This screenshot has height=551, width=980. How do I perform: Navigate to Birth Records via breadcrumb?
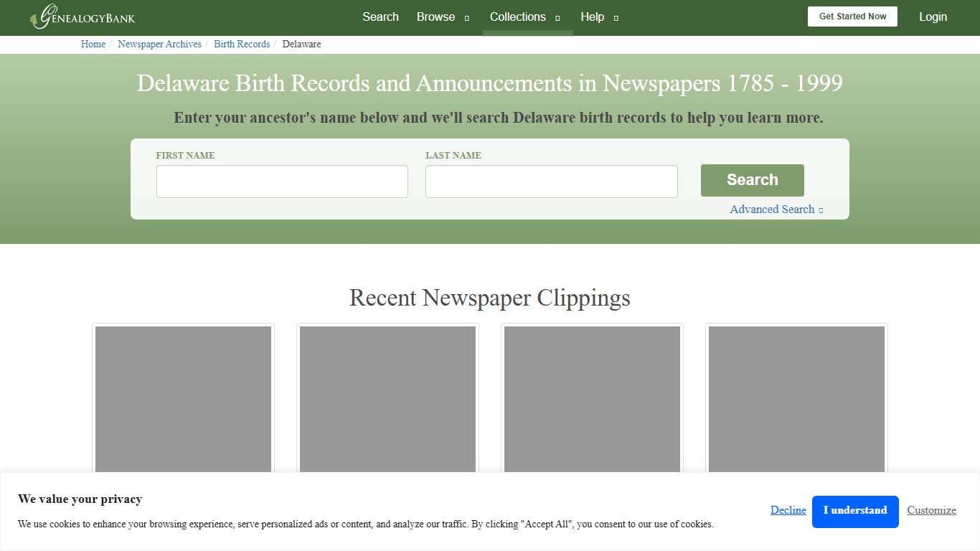(x=242, y=44)
